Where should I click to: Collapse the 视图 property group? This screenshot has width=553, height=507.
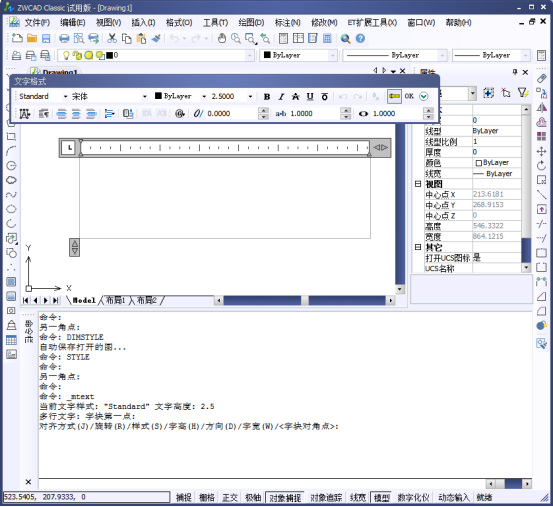coord(418,184)
